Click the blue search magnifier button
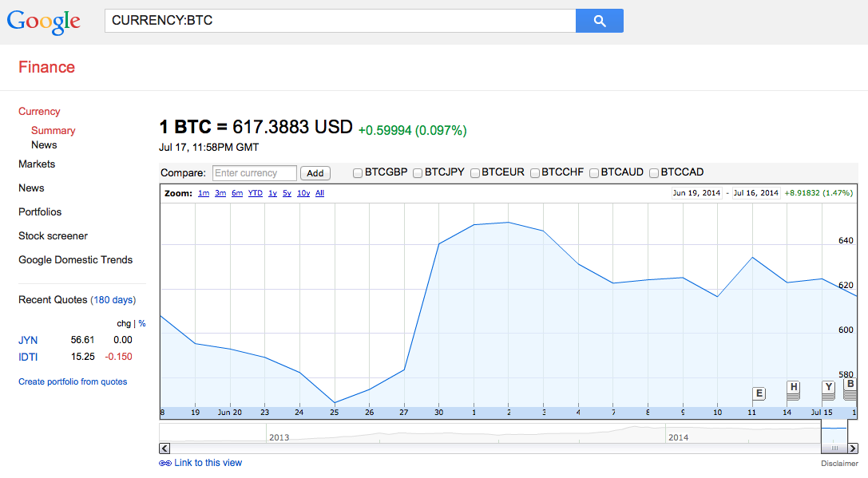Viewport: 868px width, 478px height. pos(599,21)
